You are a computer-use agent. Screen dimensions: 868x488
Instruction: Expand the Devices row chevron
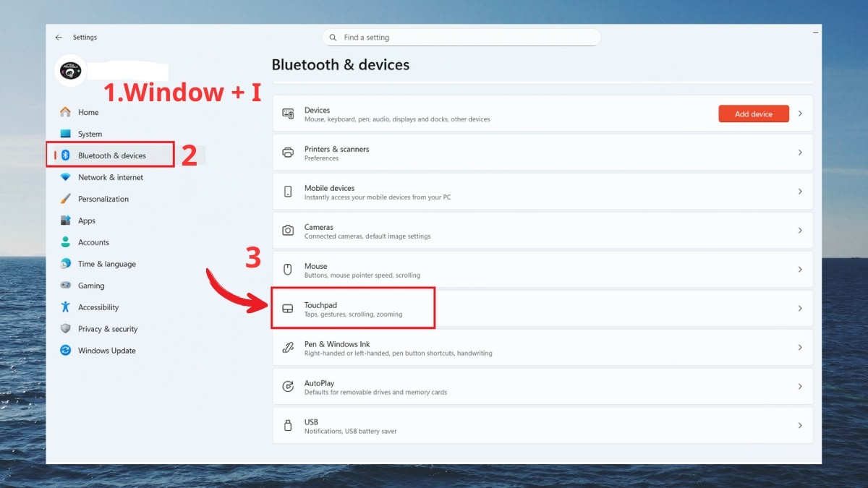pos(800,114)
